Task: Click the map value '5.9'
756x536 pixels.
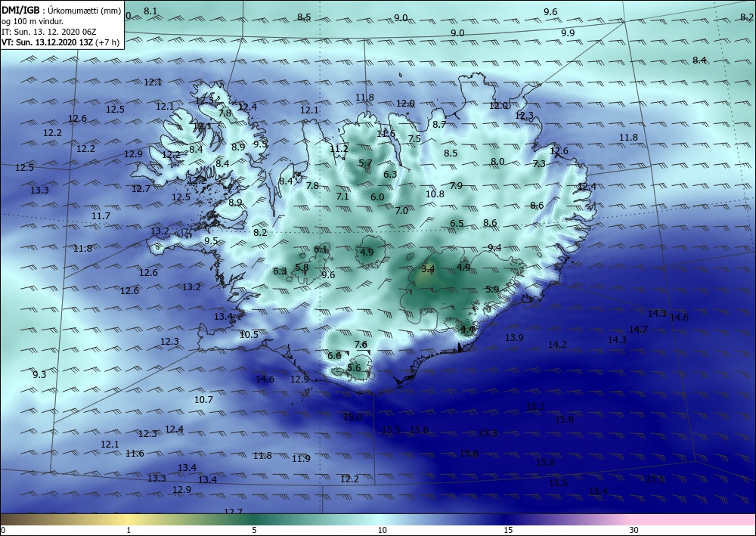Action: (492, 290)
